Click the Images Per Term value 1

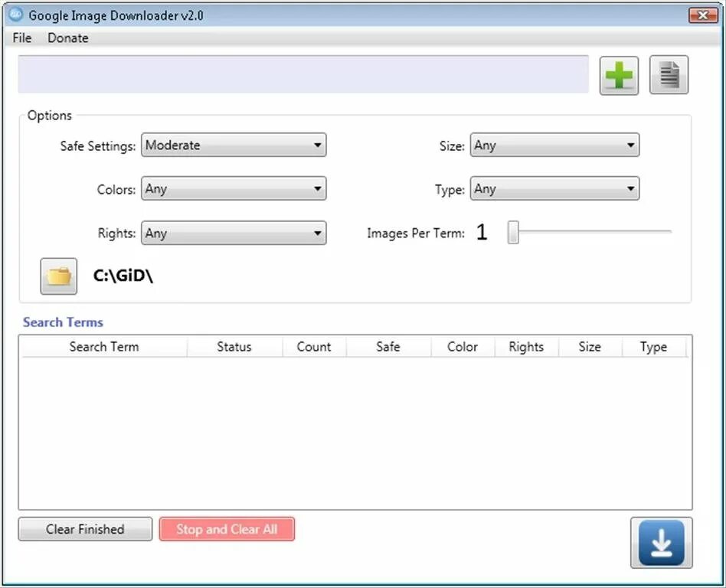point(482,233)
